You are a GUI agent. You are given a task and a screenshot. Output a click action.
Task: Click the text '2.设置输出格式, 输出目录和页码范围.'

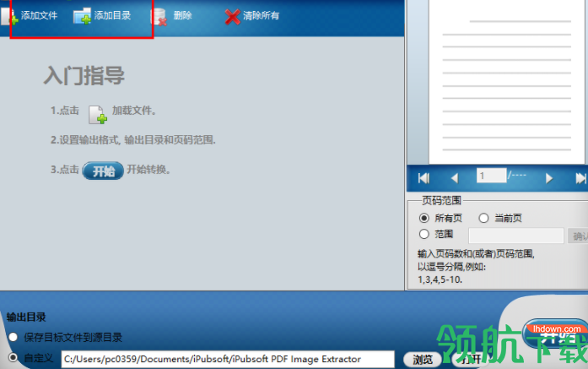click(133, 140)
